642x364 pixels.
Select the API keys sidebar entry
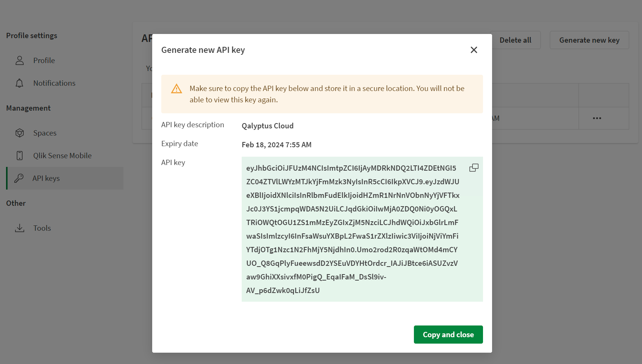coord(46,178)
